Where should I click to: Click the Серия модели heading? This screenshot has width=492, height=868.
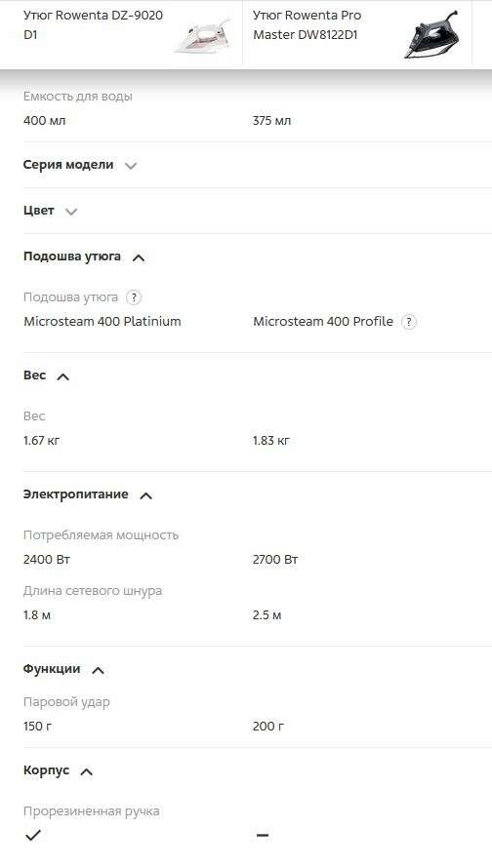tap(68, 165)
